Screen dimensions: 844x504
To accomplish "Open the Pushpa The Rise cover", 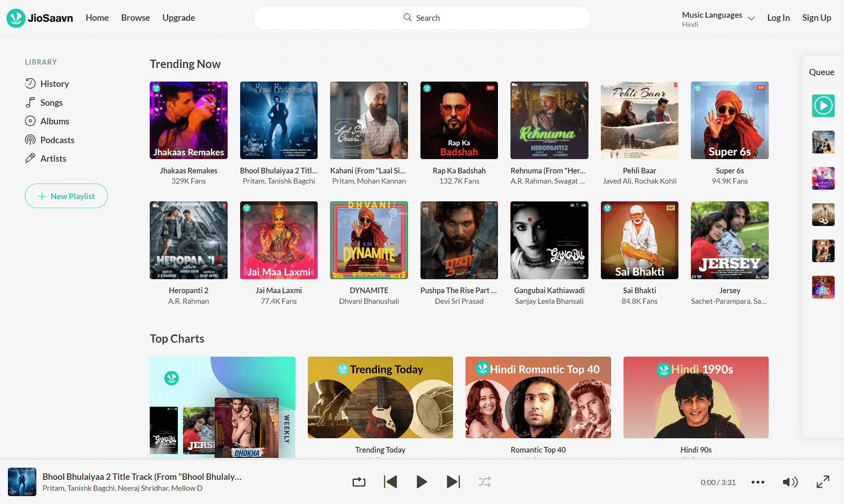I will (x=459, y=240).
